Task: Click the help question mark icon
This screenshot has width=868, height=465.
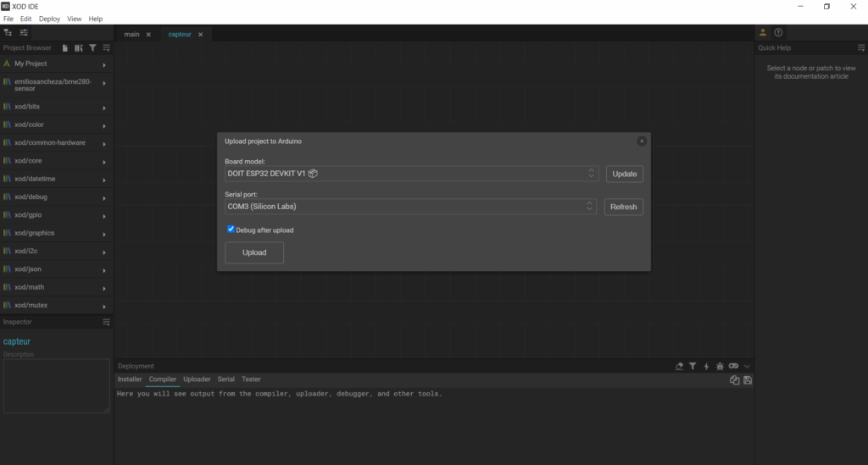Action: (778, 33)
